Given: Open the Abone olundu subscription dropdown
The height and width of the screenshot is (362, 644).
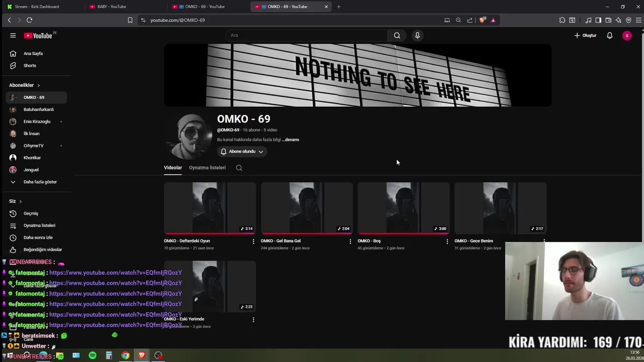Looking at the screenshot, I should [x=242, y=151].
